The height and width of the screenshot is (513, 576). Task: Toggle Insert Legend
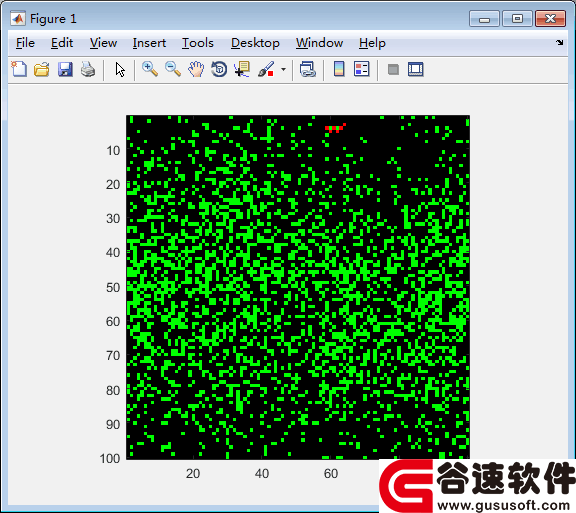pos(361,69)
